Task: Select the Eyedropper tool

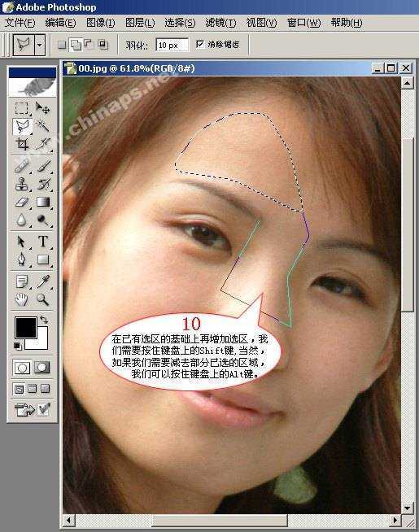Action: click(x=43, y=281)
